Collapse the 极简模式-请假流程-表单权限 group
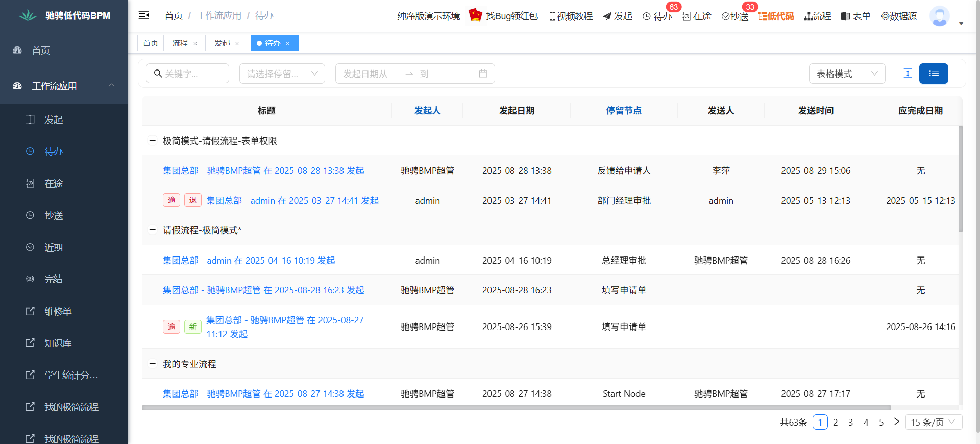Image resolution: width=980 pixels, height=444 pixels. pyautogui.click(x=152, y=141)
